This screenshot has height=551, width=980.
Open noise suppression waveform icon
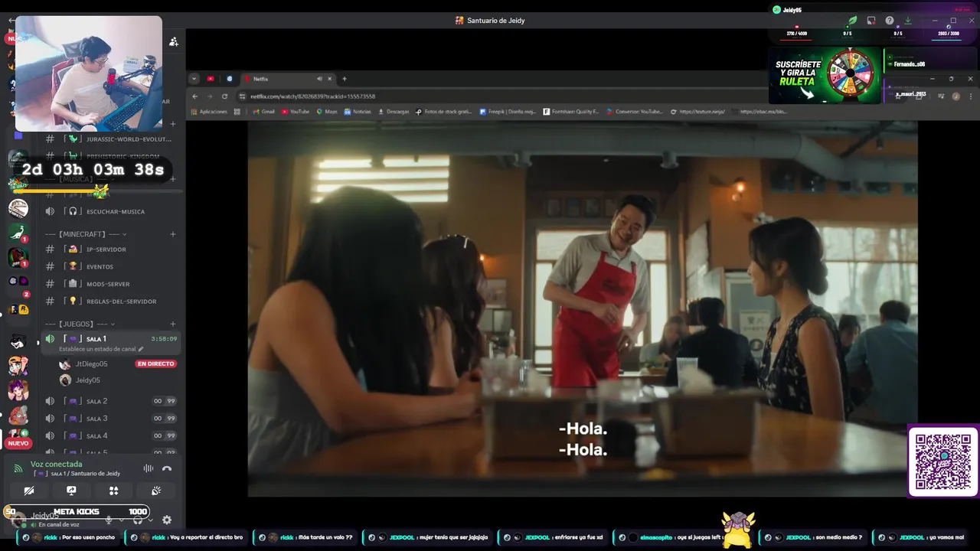148,468
